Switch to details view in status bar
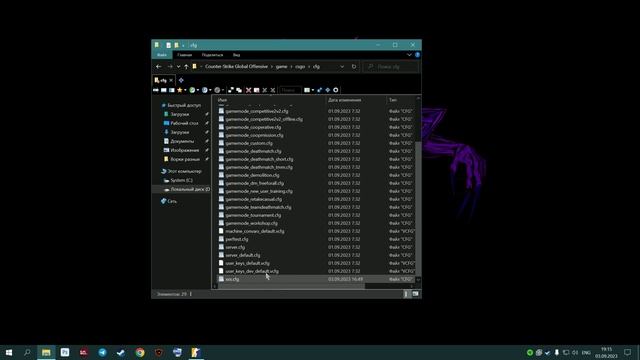This screenshot has width=640, height=360. pos(406,294)
